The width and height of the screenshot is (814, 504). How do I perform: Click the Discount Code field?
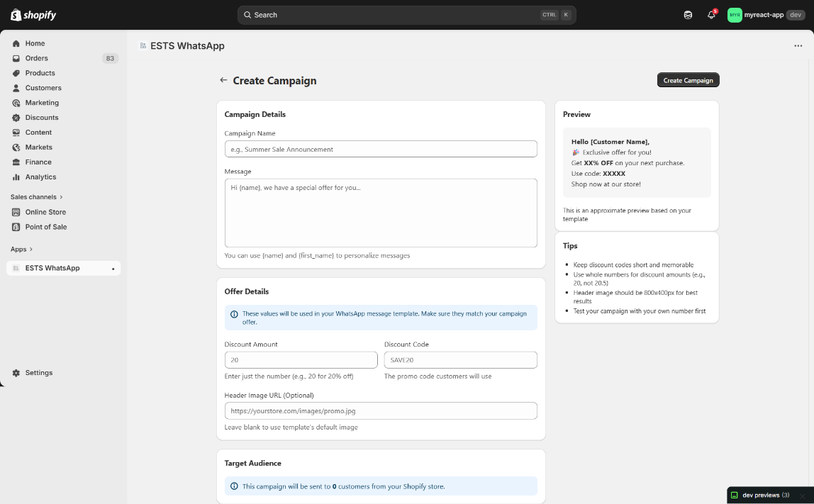click(460, 360)
